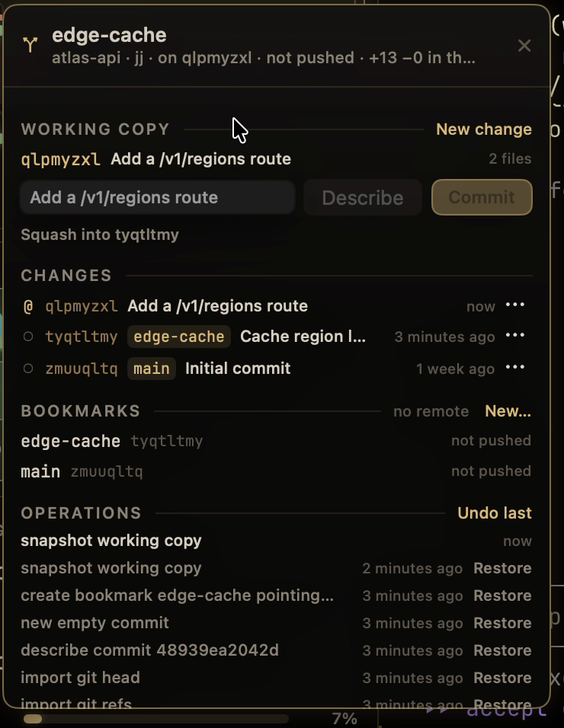Focus the description field with Add a /v1/regions route
Image resolution: width=564 pixels, height=728 pixels.
pyautogui.click(x=158, y=197)
